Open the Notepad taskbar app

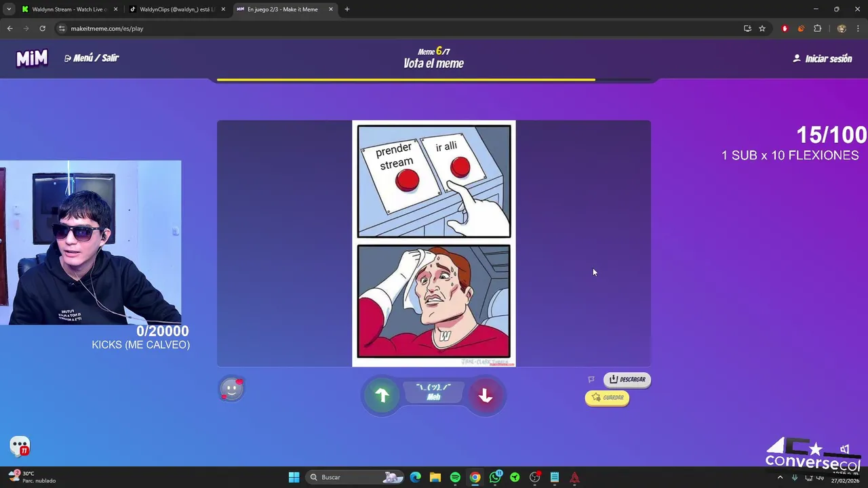(x=555, y=477)
